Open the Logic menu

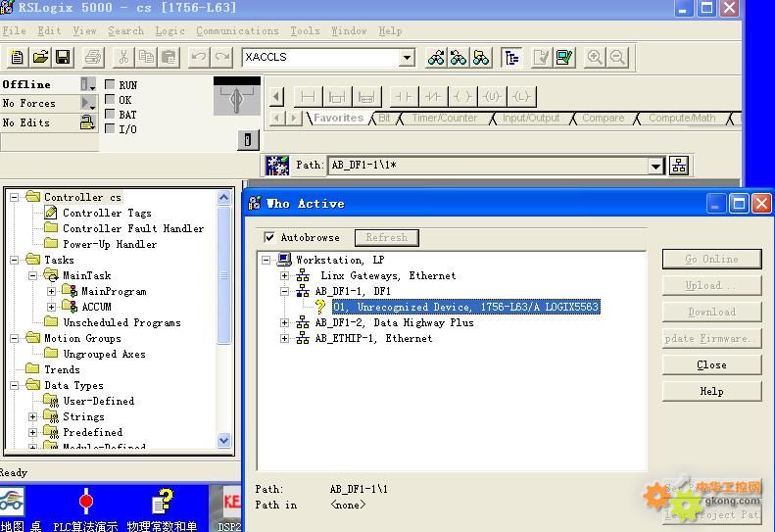tap(170, 30)
